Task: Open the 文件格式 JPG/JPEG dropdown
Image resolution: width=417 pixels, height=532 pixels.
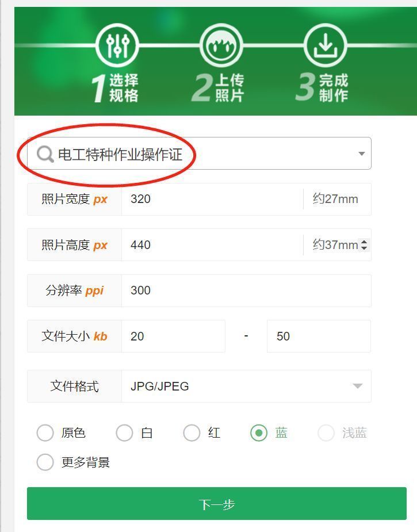Action: pyautogui.click(x=246, y=386)
